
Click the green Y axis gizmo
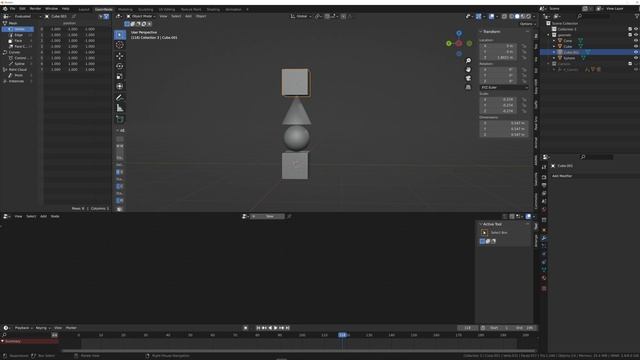pyautogui.click(x=449, y=43)
